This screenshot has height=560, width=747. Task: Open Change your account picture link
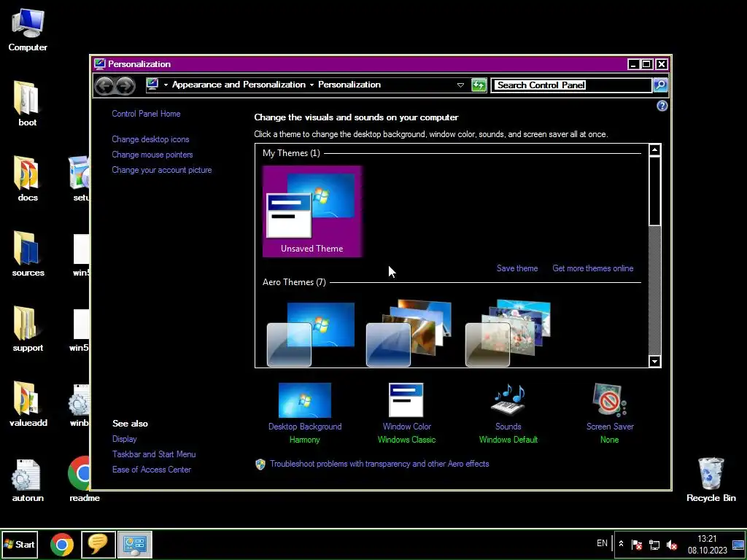161,170
